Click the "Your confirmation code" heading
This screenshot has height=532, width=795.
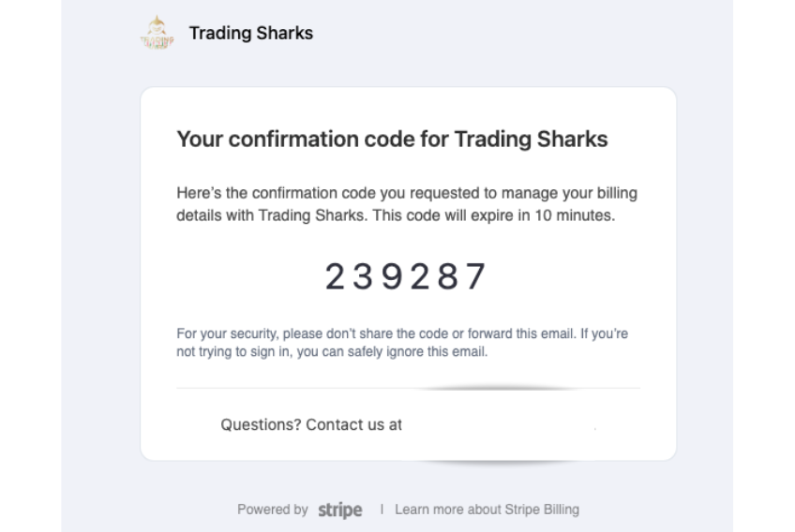[x=392, y=140]
